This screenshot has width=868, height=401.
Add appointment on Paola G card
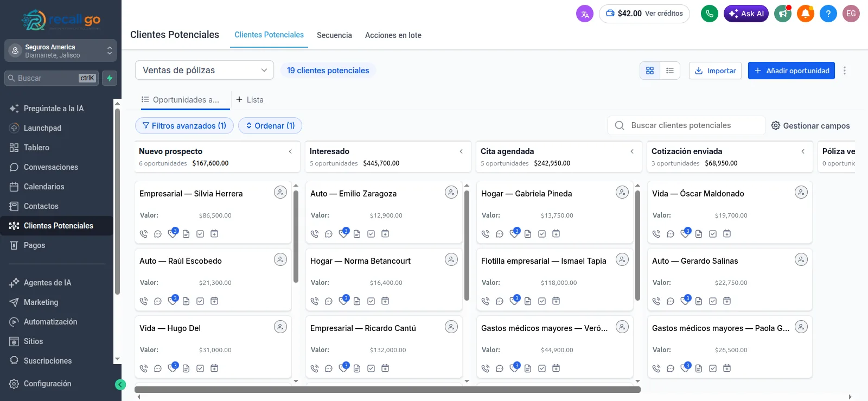point(727,368)
